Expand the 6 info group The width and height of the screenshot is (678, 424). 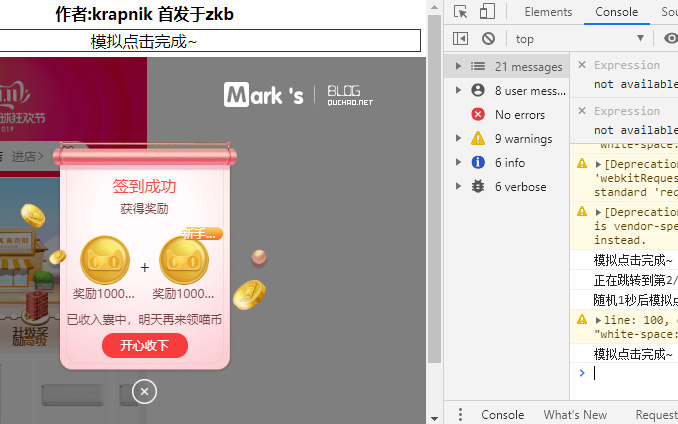point(458,162)
